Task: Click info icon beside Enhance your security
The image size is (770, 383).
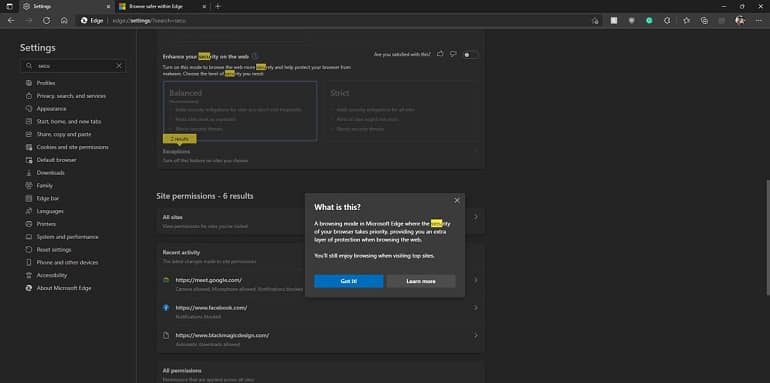Action: [255, 56]
